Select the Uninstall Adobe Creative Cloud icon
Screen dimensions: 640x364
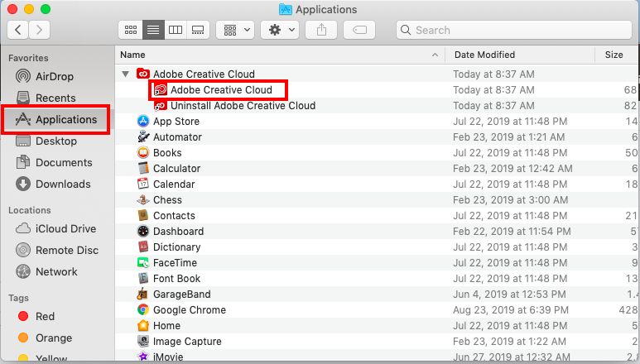click(161, 106)
